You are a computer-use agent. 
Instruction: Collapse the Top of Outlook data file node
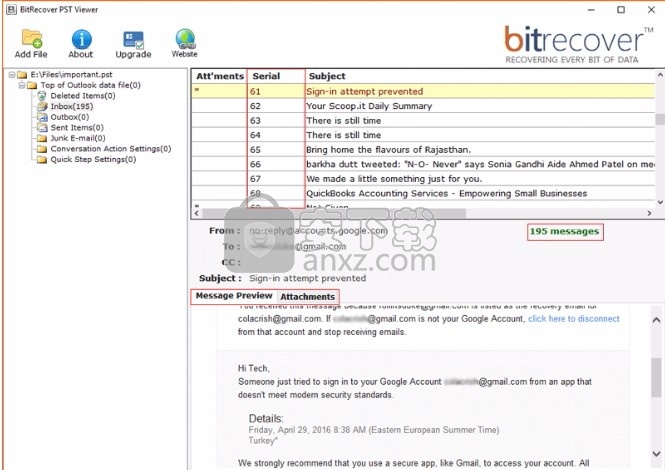pyautogui.click(x=22, y=85)
